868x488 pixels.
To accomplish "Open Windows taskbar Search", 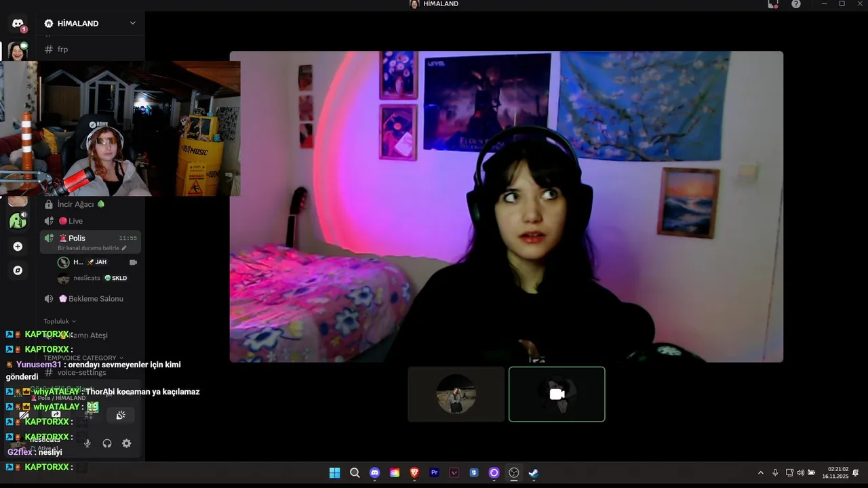I will click(355, 473).
